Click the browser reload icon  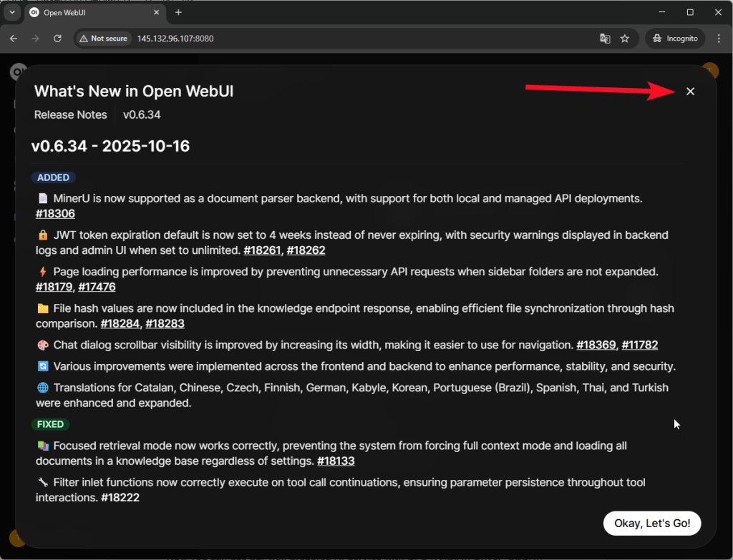(x=57, y=39)
